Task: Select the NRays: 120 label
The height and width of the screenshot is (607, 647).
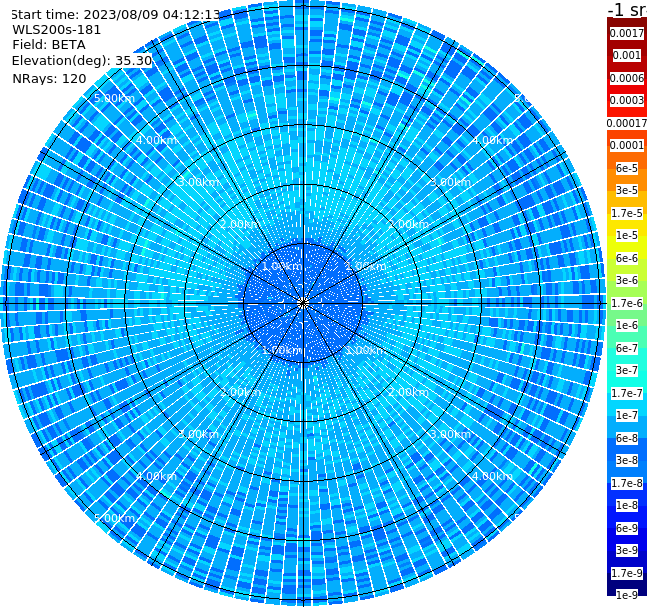Action: coord(49,79)
